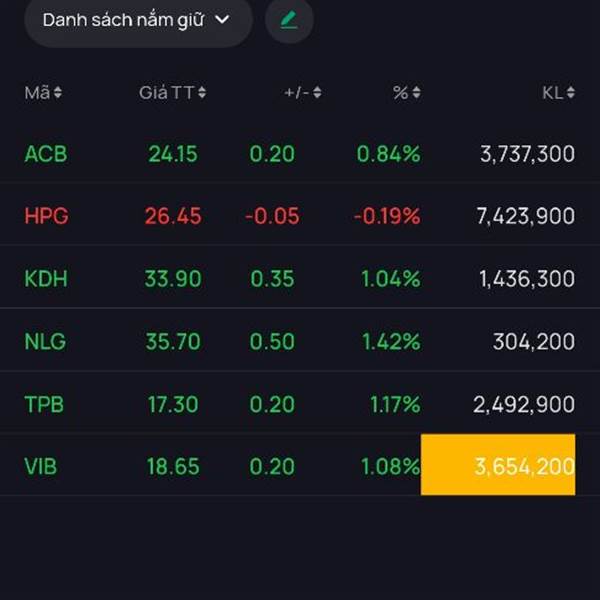Open the Danh sách nắm giữ dropdown
The width and height of the screenshot is (600, 600).
click(137, 20)
